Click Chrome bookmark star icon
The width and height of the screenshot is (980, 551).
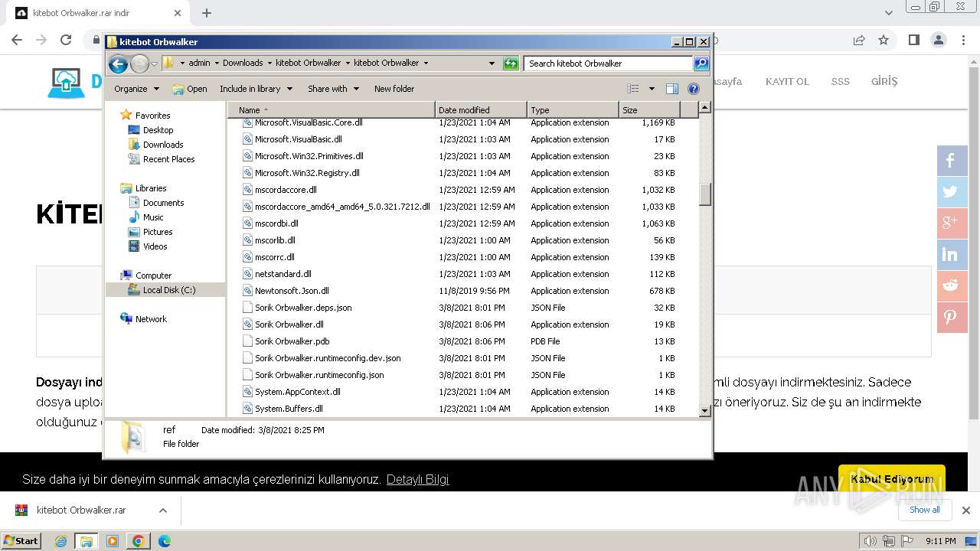coord(884,40)
